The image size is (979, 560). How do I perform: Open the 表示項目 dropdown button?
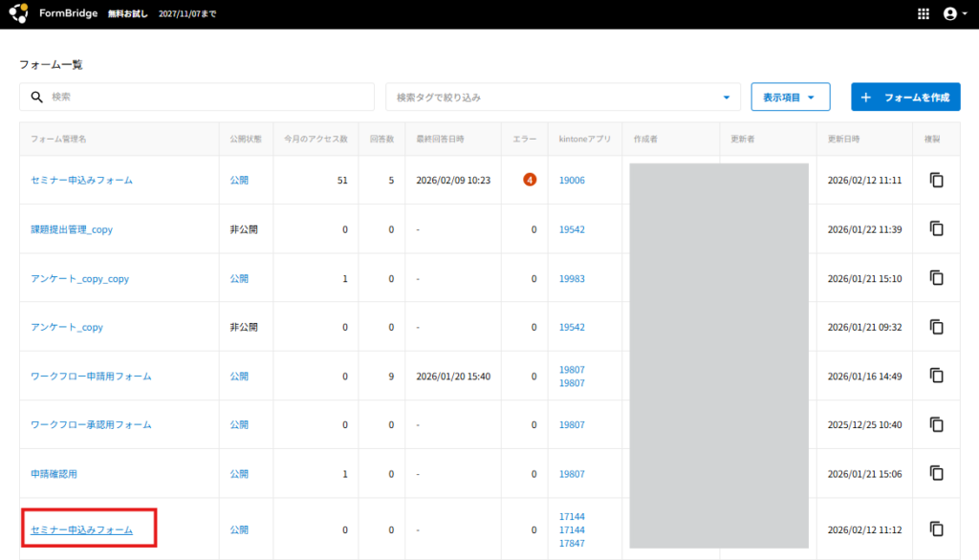(x=790, y=97)
